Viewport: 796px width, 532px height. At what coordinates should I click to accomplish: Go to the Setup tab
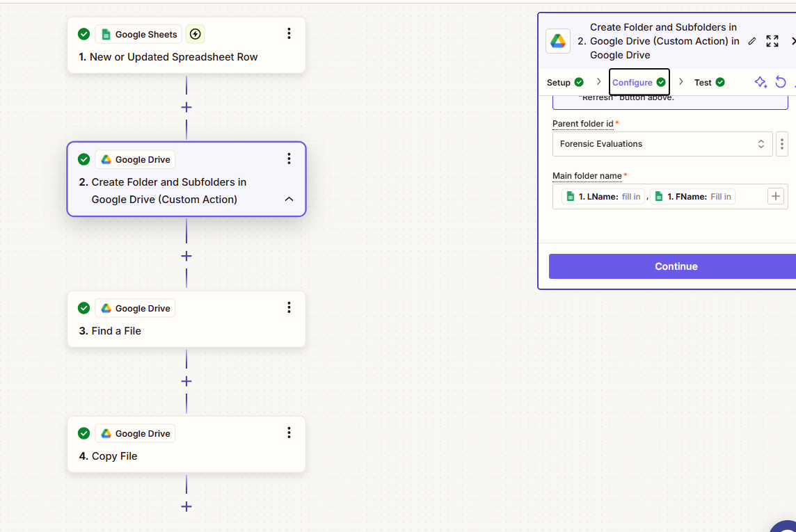click(x=565, y=82)
